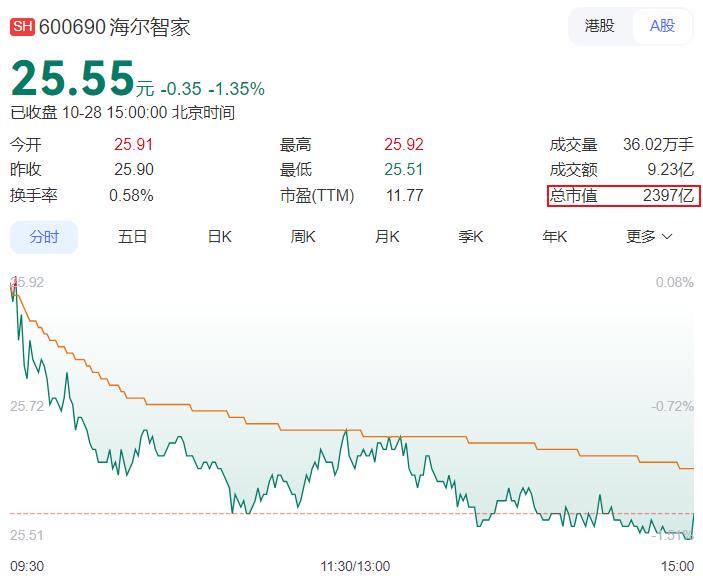Click the stock title 600690 海尔智家
703x580 pixels.
point(114,27)
